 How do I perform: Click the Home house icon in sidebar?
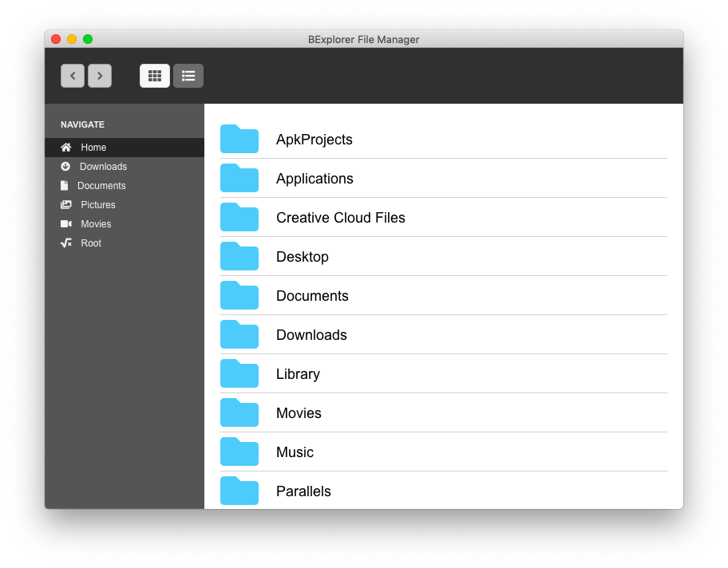coord(66,147)
